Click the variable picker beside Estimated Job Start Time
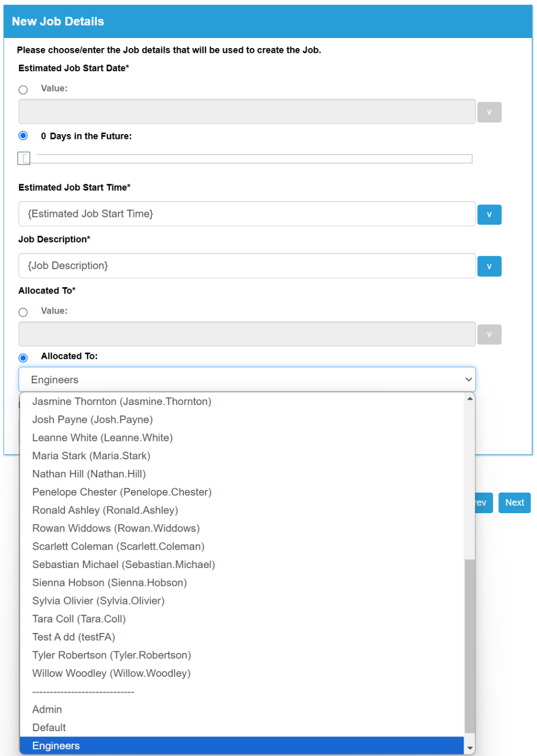This screenshot has width=537, height=756. 489,214
